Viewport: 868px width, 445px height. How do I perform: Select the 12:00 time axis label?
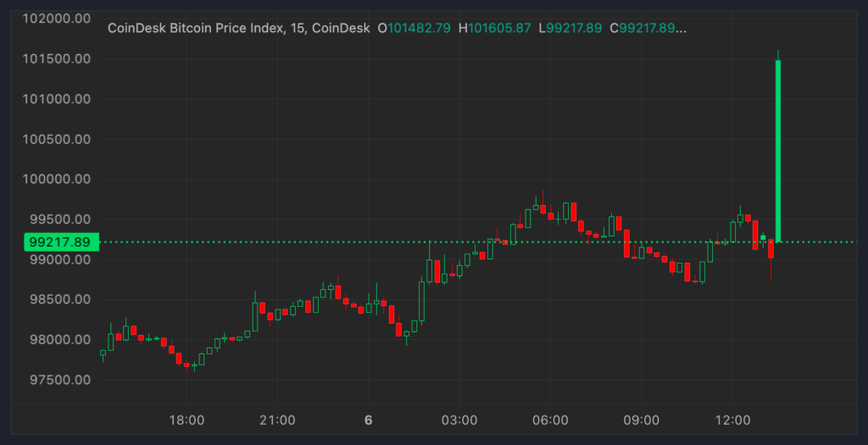pos(732,420)
